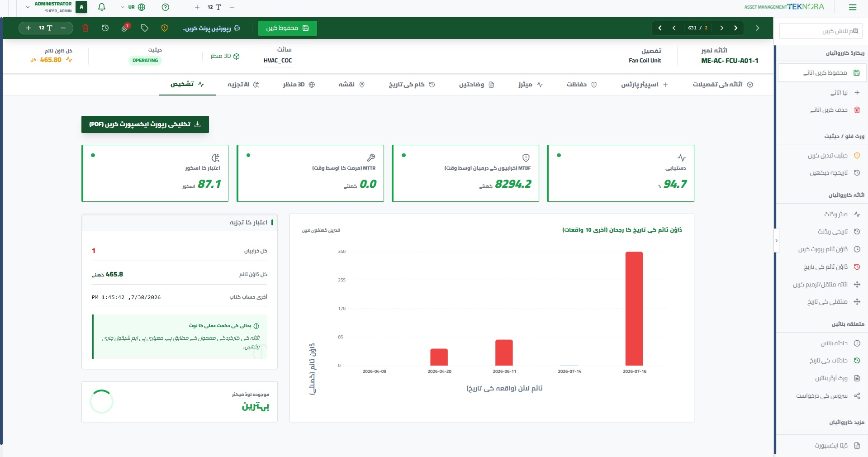Open the notifications bell icon
This screenshot has height=457, width=868.
(102, 7)
